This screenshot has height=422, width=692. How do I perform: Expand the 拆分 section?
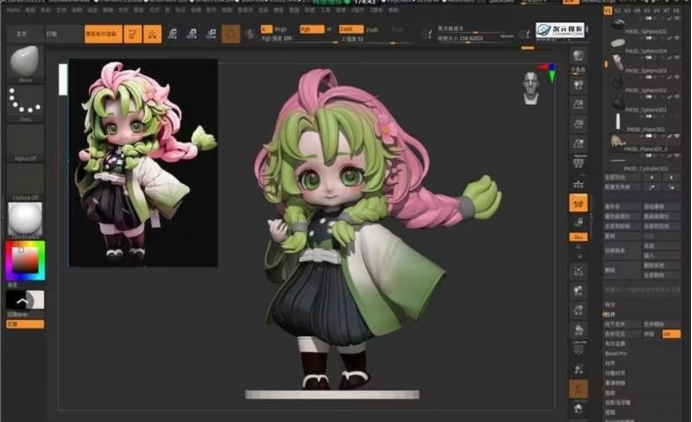610,305
